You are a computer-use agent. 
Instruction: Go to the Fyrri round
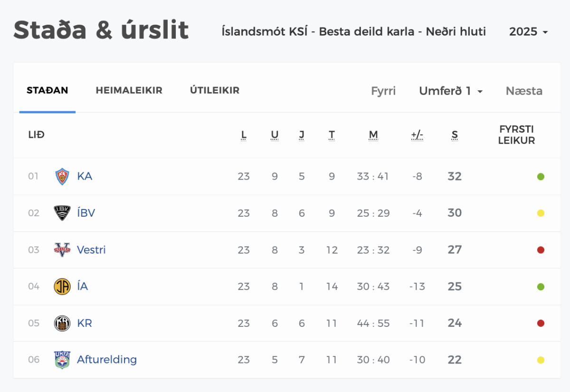click(x=383, y=91)
